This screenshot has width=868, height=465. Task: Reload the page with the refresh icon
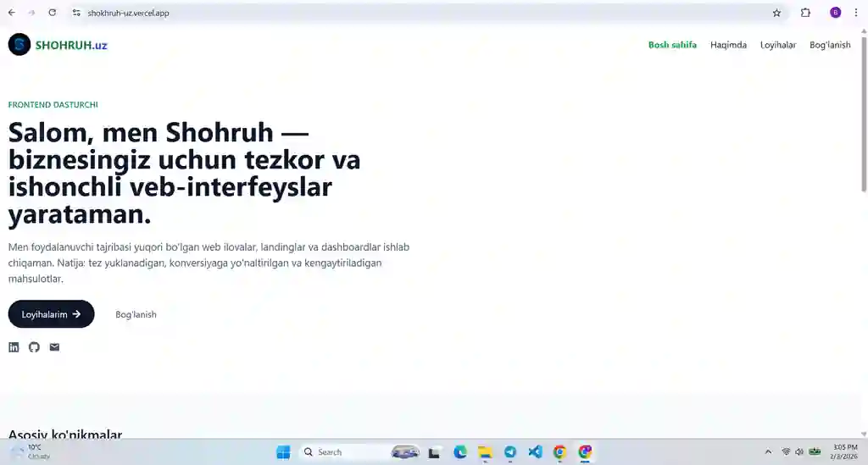click(x=52, y=13)
